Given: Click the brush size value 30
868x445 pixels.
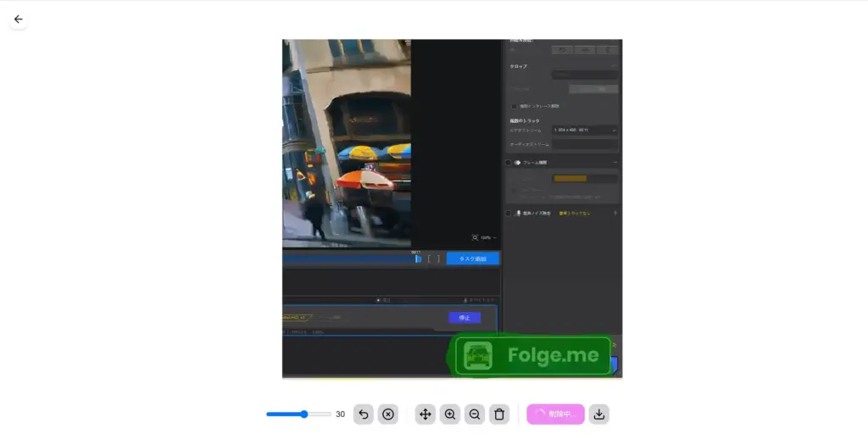Looking at the screenshot, I should pyautogui.click(x=341, y=414).
